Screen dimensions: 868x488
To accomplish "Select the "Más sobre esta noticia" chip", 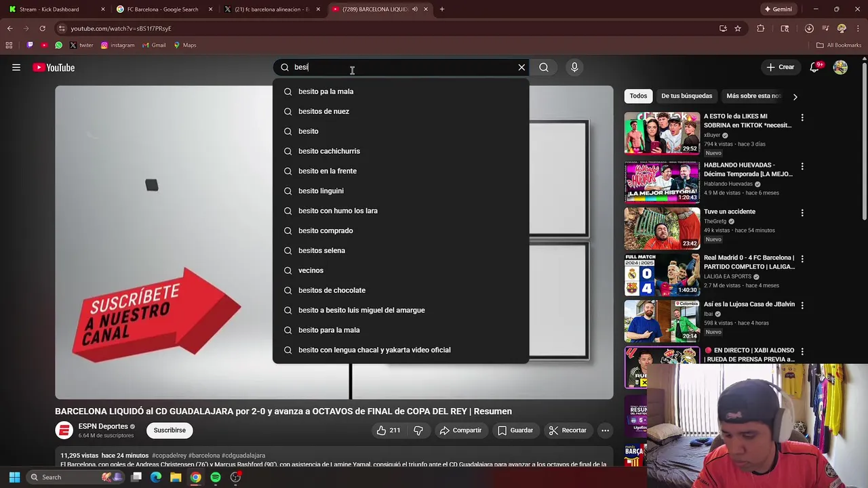I will (753, 96).
